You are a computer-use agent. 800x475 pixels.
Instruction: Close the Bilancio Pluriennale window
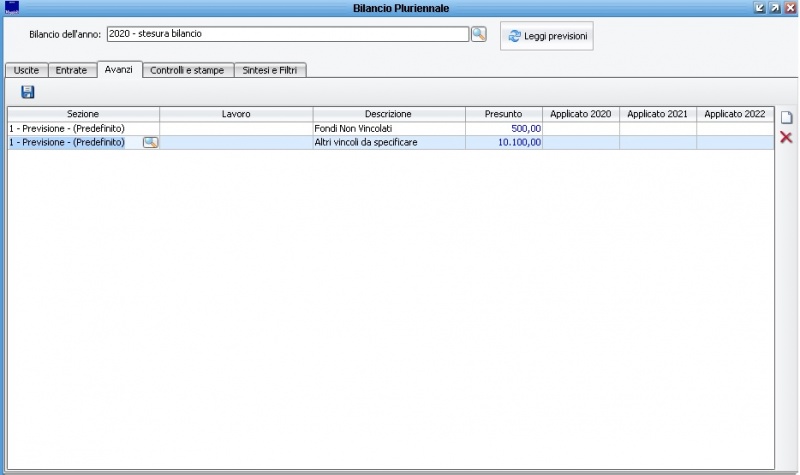(x=790, y=8)
